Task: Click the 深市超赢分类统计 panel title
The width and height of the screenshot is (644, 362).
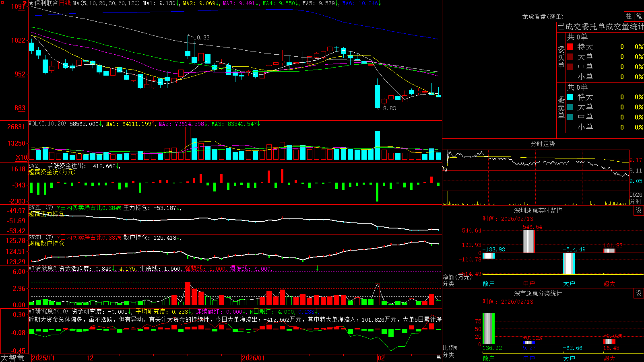Action: coord(538,293)
